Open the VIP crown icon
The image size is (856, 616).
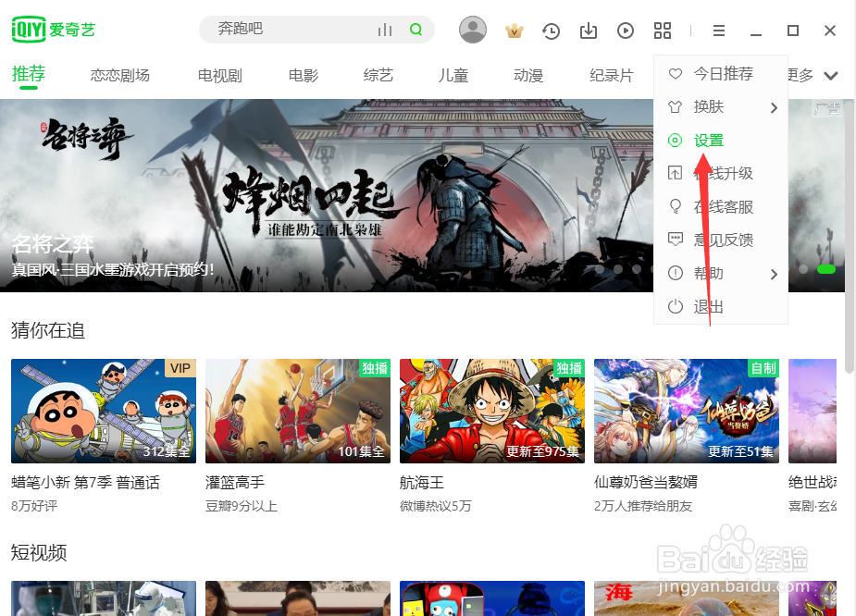point(515,31)
